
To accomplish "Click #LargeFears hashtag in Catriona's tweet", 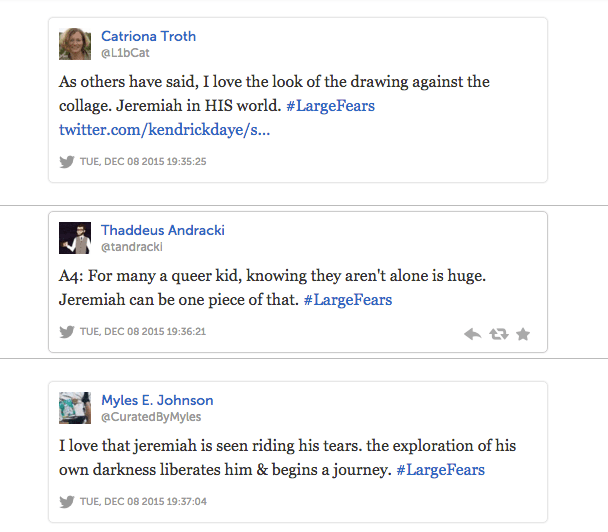I will (x=330, y=106).
